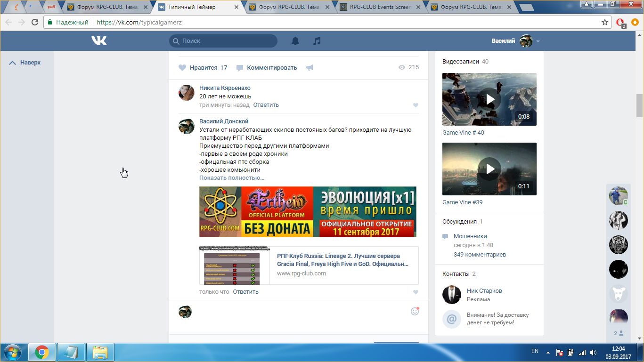Open the emoji smiley picker in comment box
This screenshot has height=362, width=644.
coord(415,311)
